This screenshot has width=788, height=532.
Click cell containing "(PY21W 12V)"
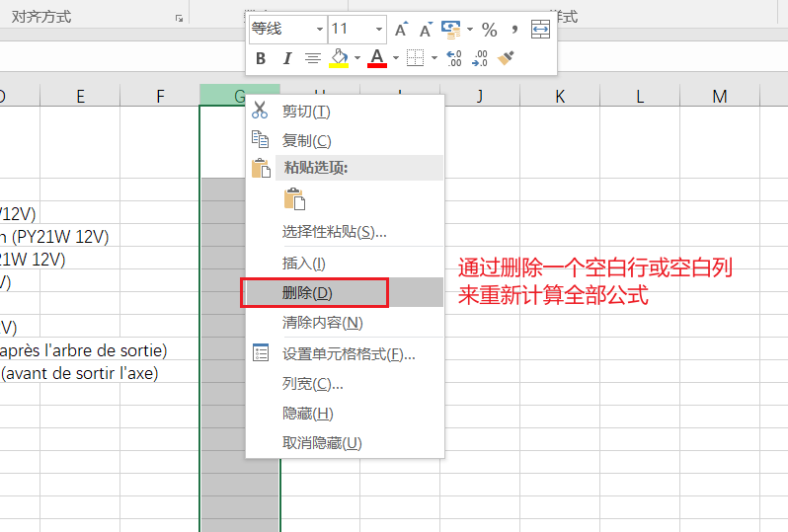[x=60, y=237]
